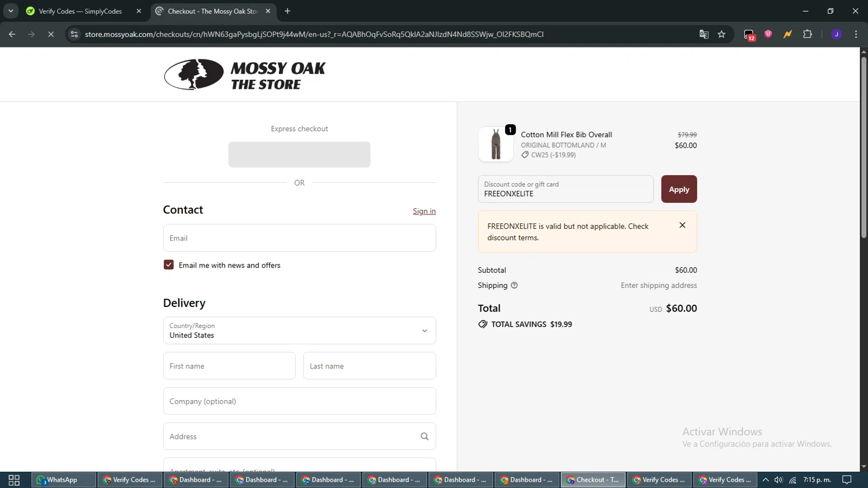
Task: Open the translate page icon
Action: point(704,34)
